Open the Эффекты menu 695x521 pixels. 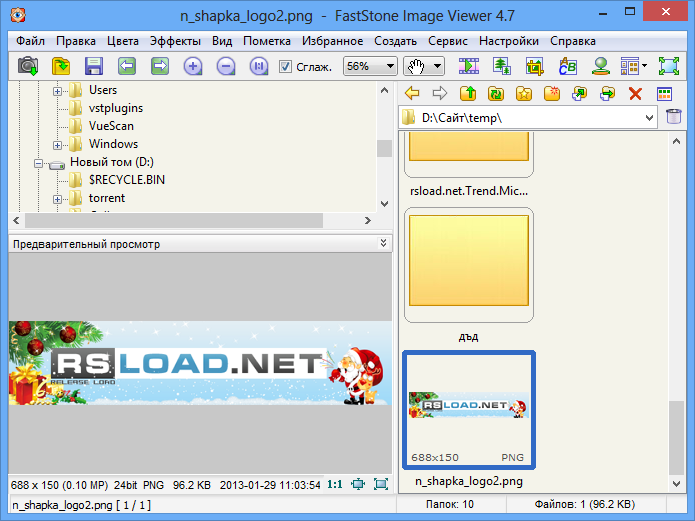[175, 41]
